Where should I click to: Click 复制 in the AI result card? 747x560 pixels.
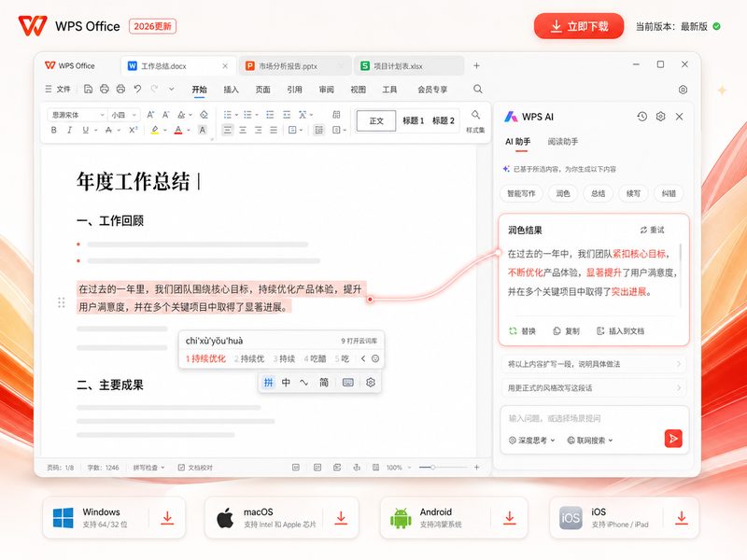[x=567, y=331]
